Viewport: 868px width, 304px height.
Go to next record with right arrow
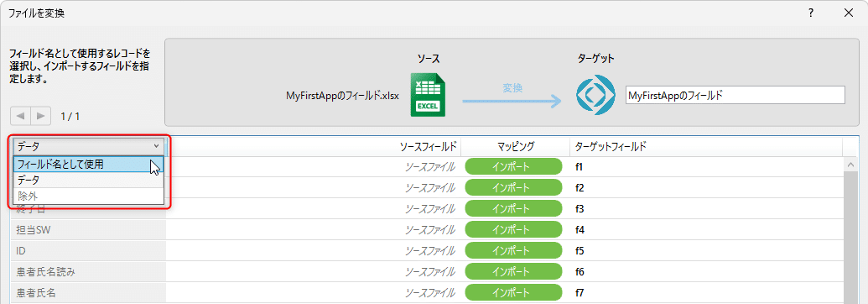[41, 116]
